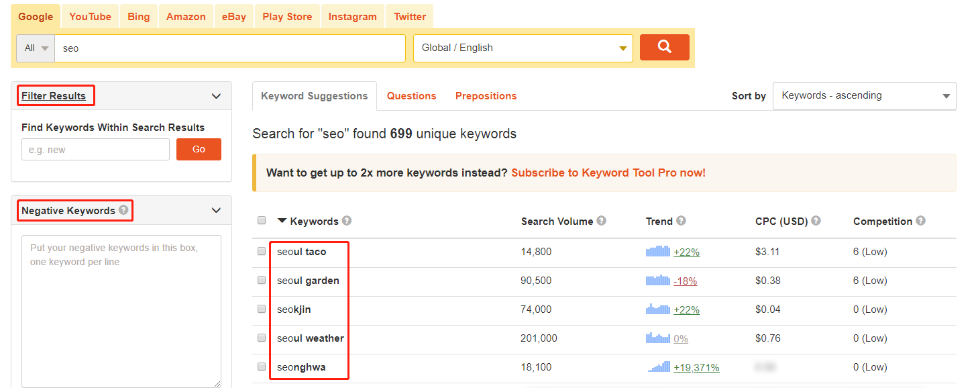Screen dimensions: 980x388
Task: Open the trend chart for seoul weather
Action: [658, 338]
